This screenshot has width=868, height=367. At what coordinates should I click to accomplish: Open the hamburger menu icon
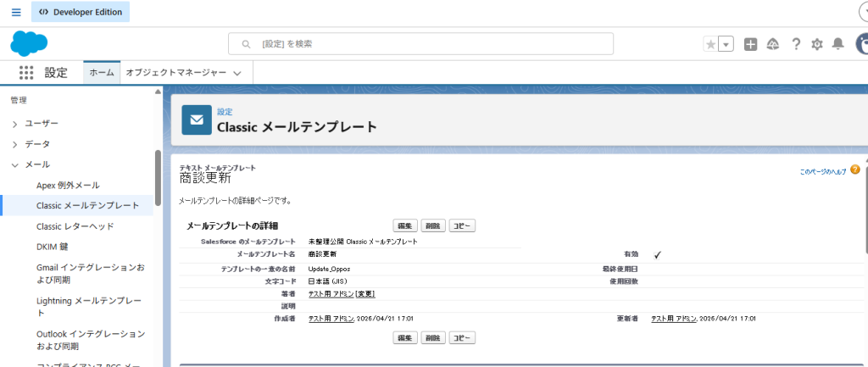point(16,12)
